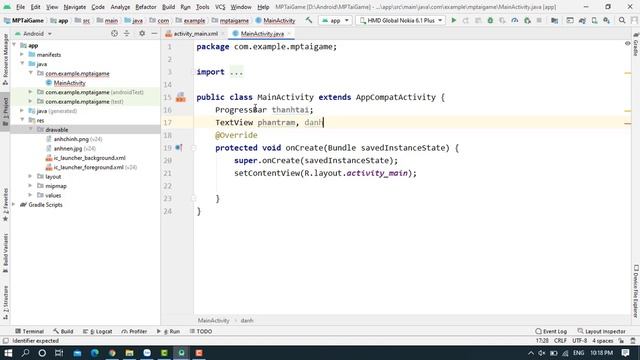
Task: Open File Explorer from taskbar
Action: click(129, 353)
